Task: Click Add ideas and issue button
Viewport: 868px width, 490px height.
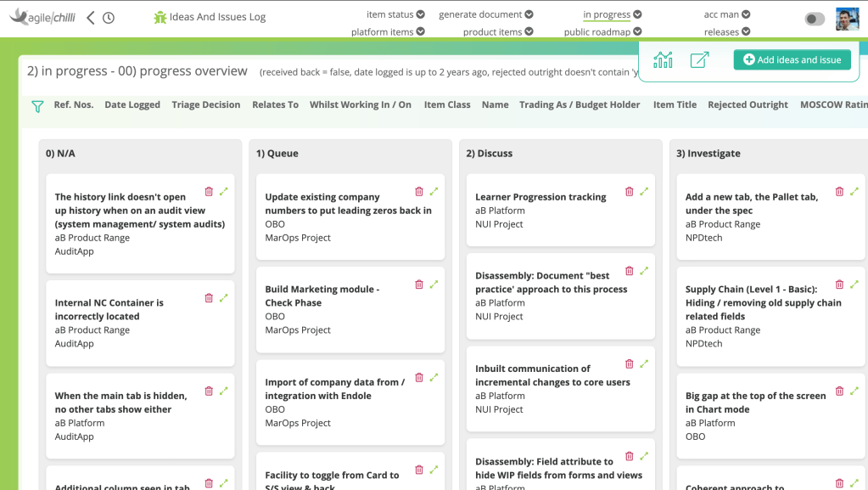Action: (792, 59)
